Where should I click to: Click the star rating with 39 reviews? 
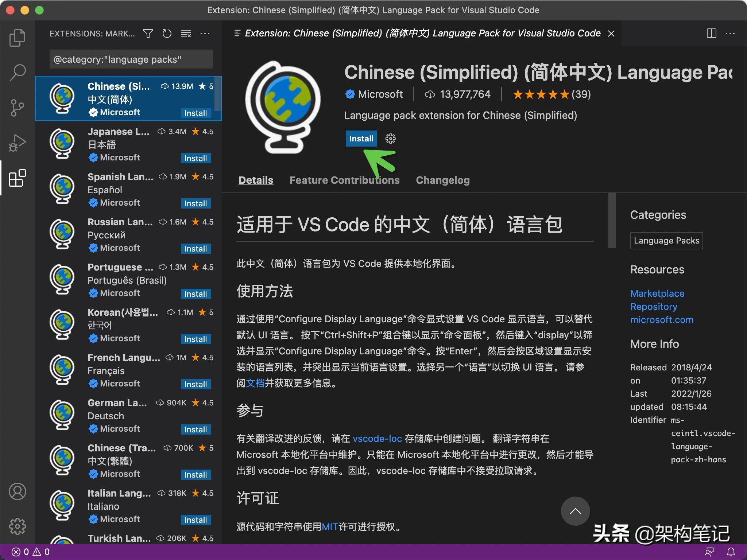[551, 94]
